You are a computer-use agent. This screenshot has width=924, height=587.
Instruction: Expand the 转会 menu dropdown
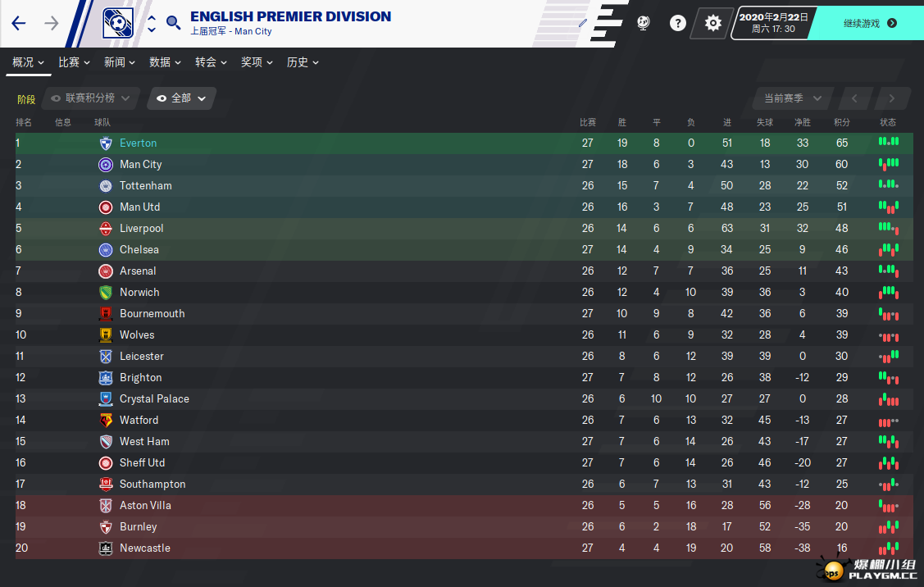211,62
